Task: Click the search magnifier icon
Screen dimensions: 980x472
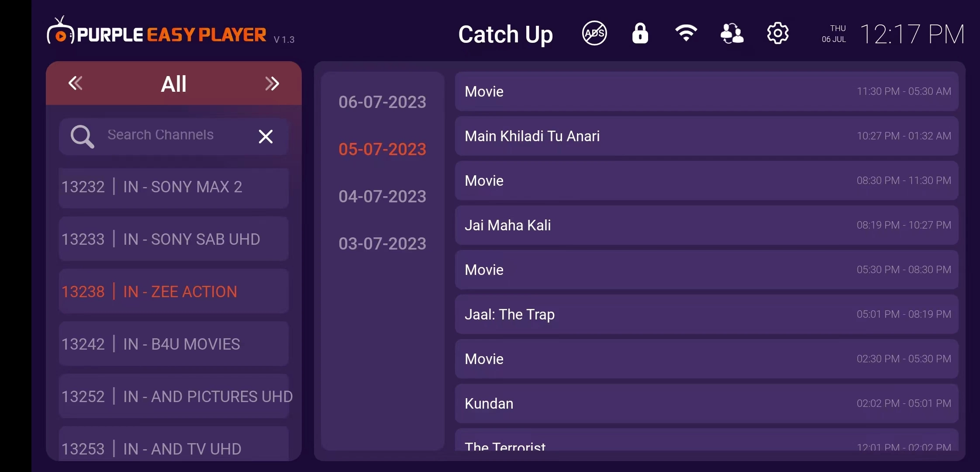Action: [x=82, y=135]
